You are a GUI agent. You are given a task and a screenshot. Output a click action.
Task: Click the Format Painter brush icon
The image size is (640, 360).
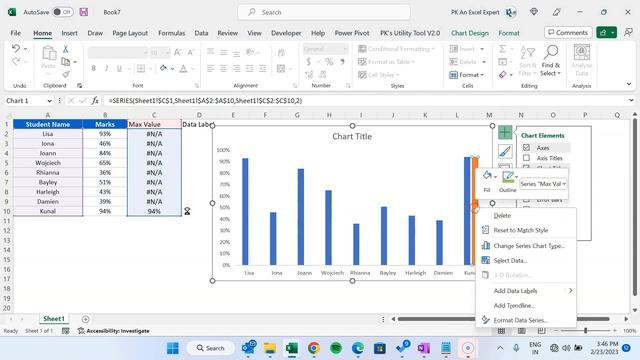(x=65, y=74)
